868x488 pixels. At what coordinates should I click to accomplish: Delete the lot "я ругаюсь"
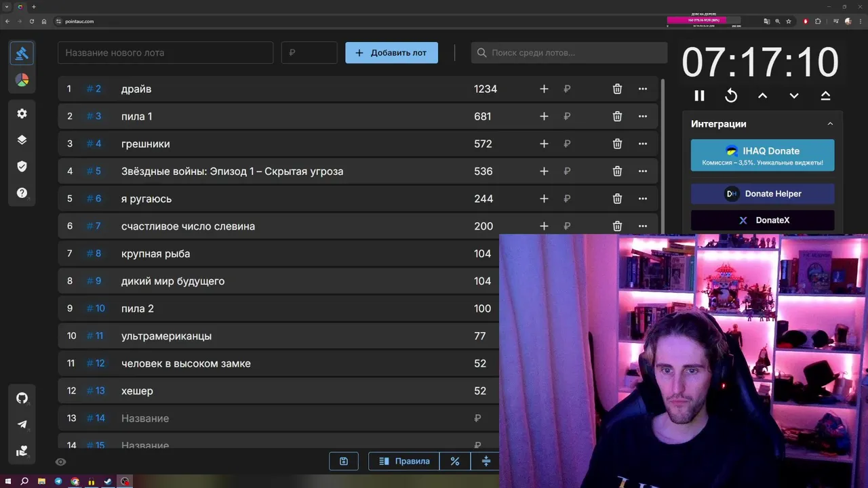coord(617,199)
